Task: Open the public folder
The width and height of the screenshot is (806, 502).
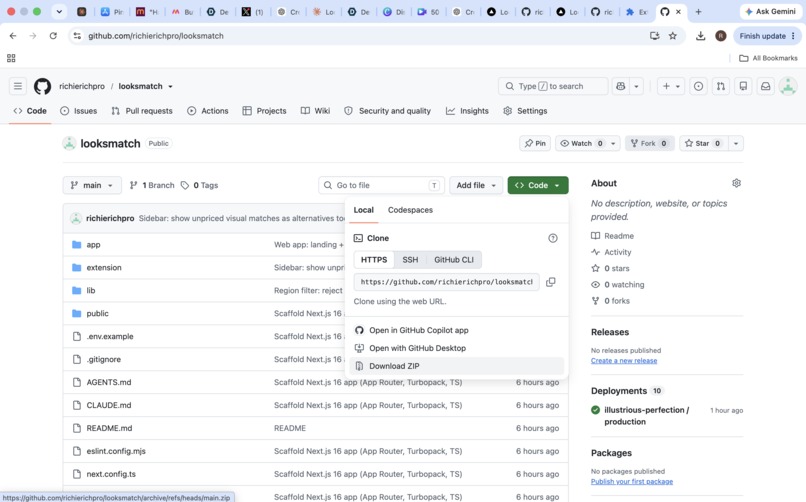Action: coord(97,313)
